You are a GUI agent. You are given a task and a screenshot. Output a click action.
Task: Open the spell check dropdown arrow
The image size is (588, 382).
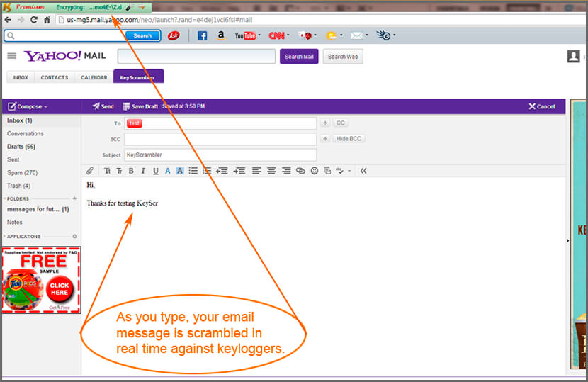tap(349, 171)
